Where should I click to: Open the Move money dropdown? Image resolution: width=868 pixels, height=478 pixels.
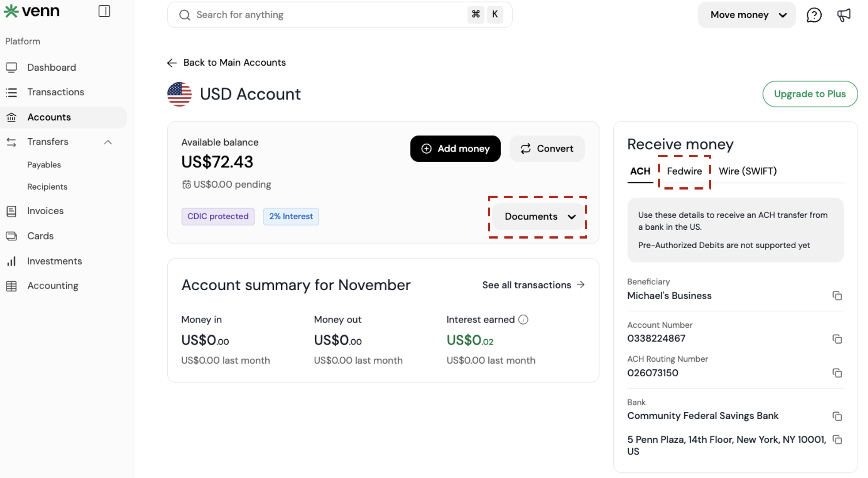pos(747,15)
